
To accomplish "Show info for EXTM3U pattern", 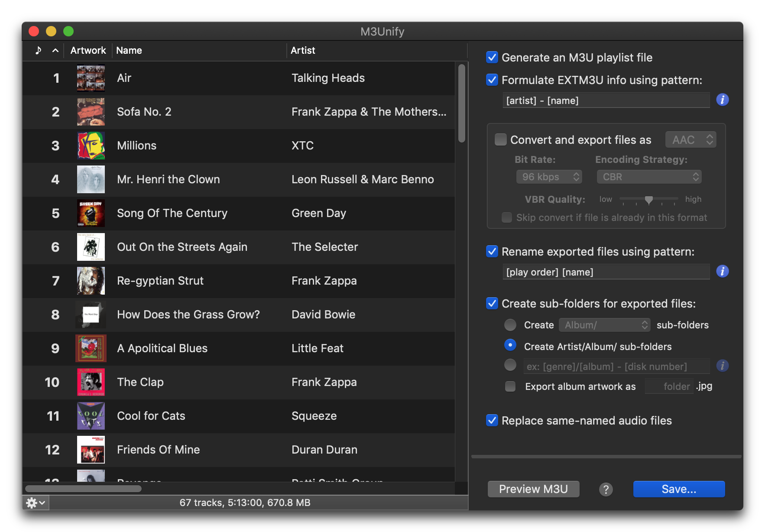I will (722, 100).
